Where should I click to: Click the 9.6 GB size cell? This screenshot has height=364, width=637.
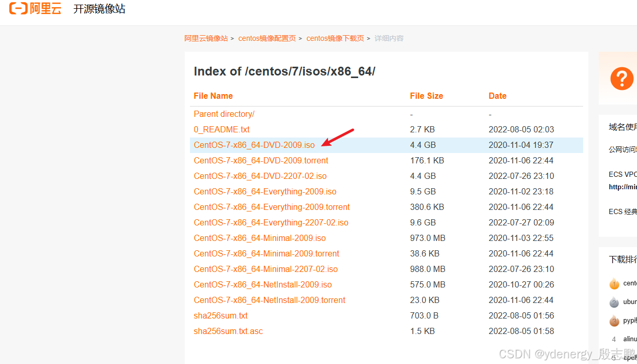point(423,222)
